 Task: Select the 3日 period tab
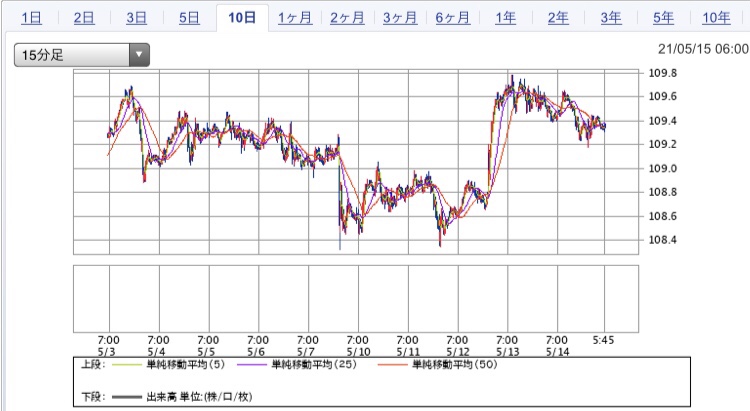point(136,18)
